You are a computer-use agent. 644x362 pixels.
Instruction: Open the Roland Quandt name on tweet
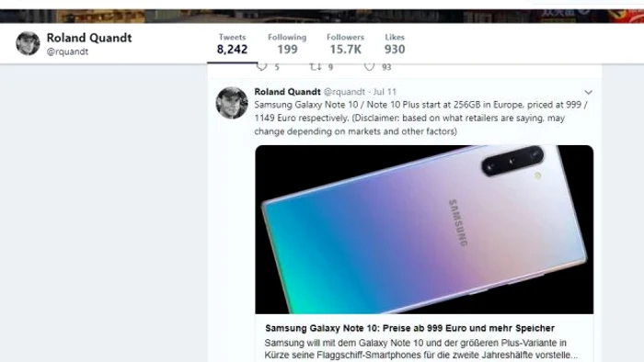coord(287,92)
